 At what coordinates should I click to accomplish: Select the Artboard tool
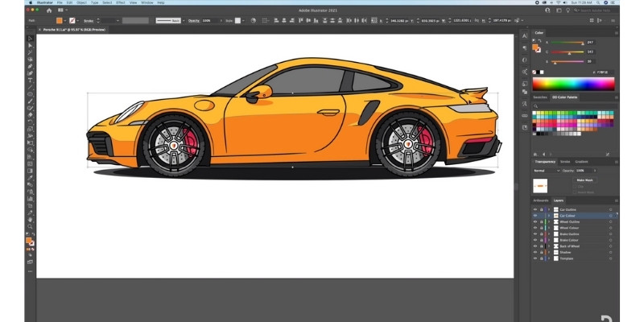click(x=30, y=206)
